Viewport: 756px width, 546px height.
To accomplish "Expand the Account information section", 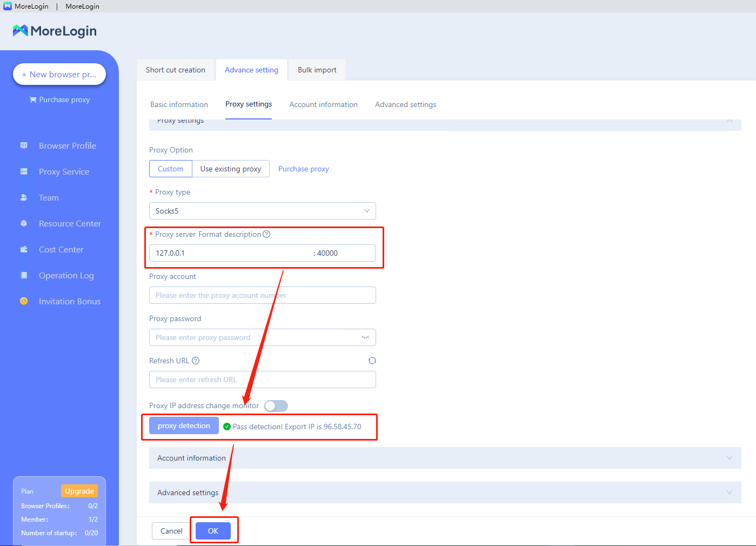I will coord(445,458).
